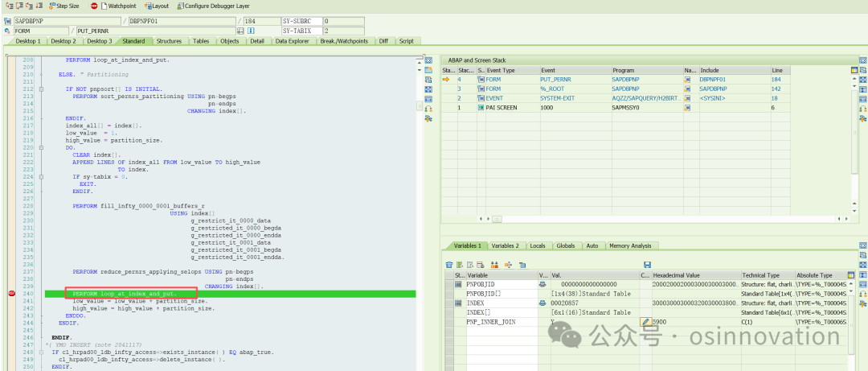Viewport: 868px width, 371px height.
Task: Click the INDEX[] variable name cell
Action: click(502, 312)
